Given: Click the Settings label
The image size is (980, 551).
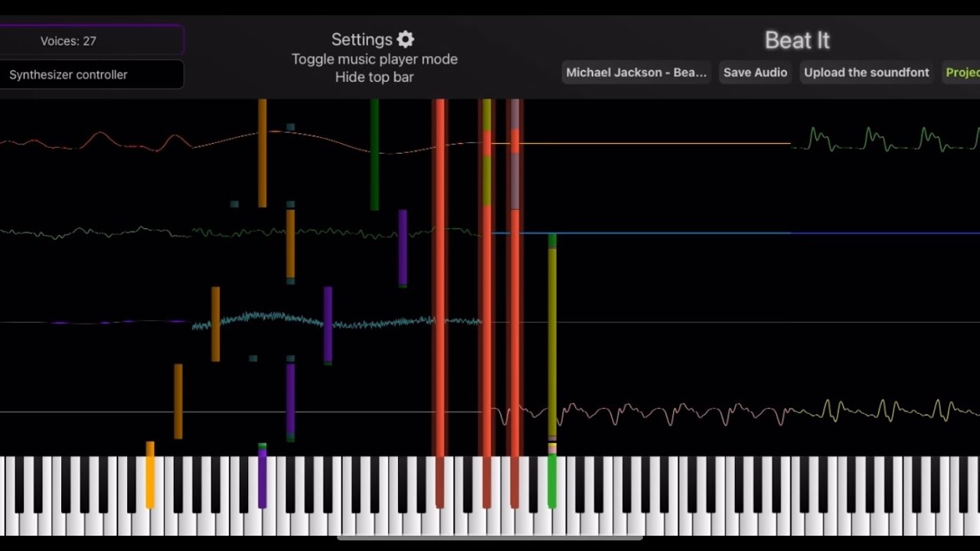Looking at the screenshot, I should click(362, 39).
